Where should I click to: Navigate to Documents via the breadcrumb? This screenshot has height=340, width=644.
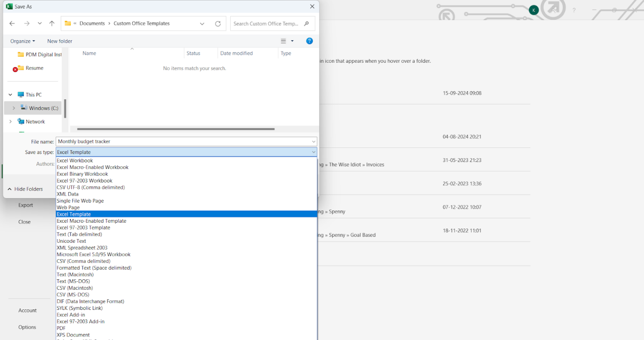[x=92, y=23]
